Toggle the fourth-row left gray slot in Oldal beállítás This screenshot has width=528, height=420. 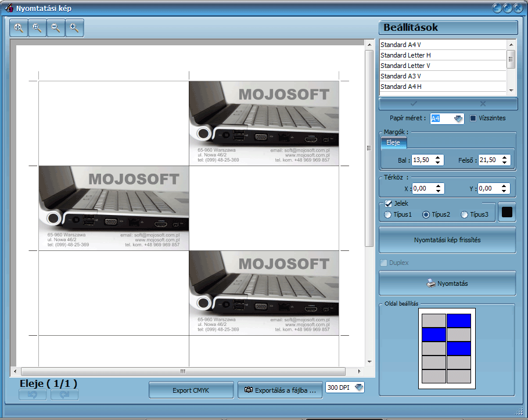click(x=434, y=362)
